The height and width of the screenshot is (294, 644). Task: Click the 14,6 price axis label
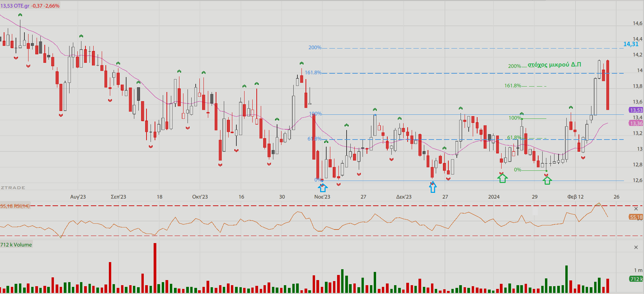coord(638,23)
